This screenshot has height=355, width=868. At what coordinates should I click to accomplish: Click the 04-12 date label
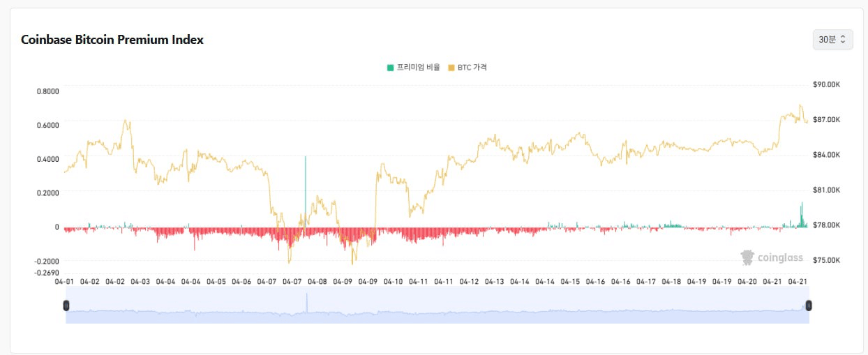tap(470, 282)
